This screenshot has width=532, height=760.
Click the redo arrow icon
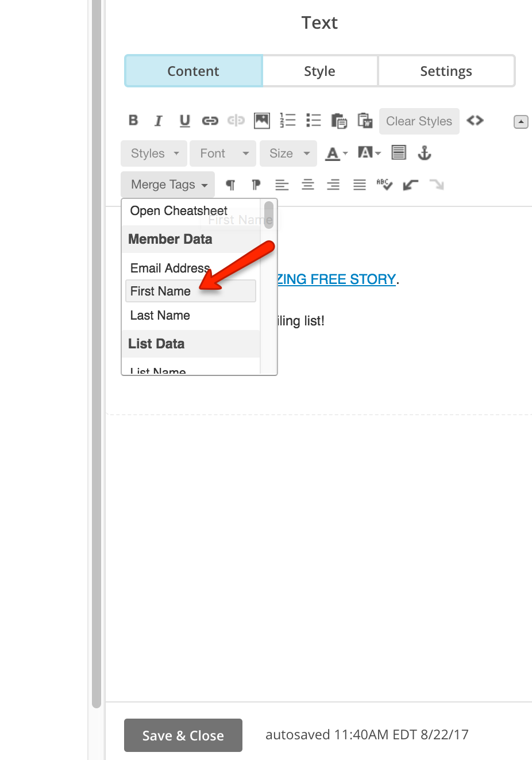(x=437, y=185)
